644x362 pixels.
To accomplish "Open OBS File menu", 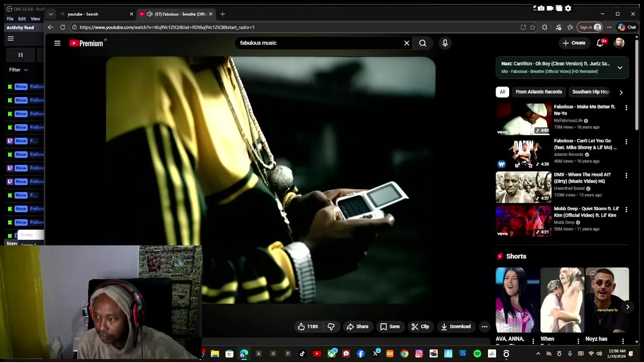I will [x=10, y=19].
